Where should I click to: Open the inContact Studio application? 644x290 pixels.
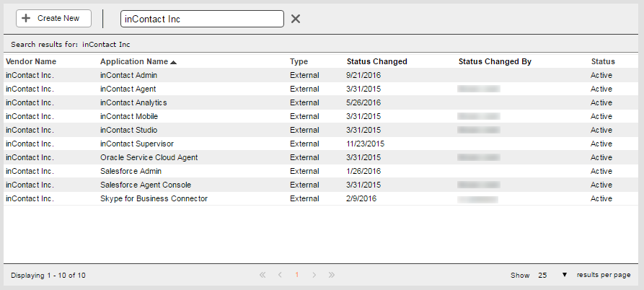coord(128,130)
